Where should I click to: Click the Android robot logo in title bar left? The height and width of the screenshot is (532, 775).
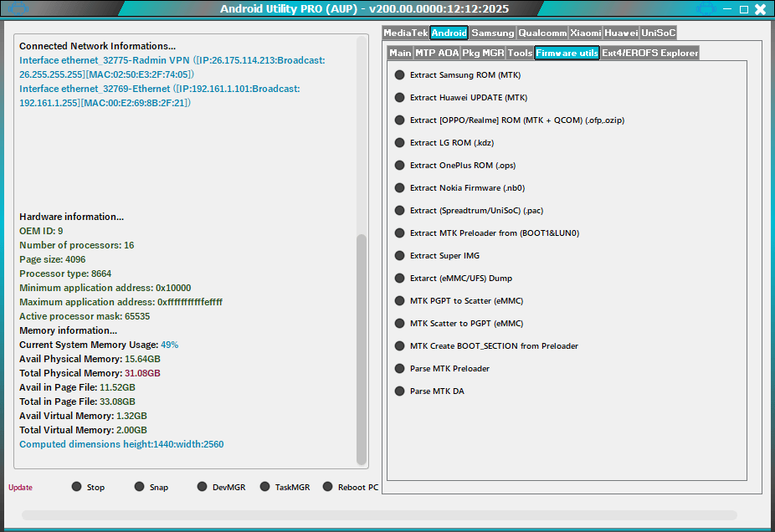click(18, 8)
